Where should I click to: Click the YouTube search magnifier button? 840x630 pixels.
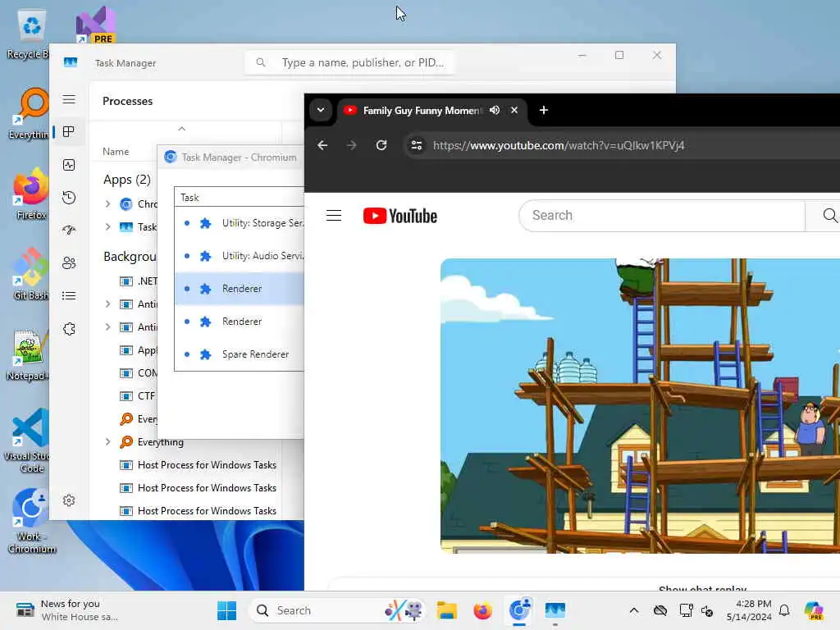click(829, 216)
